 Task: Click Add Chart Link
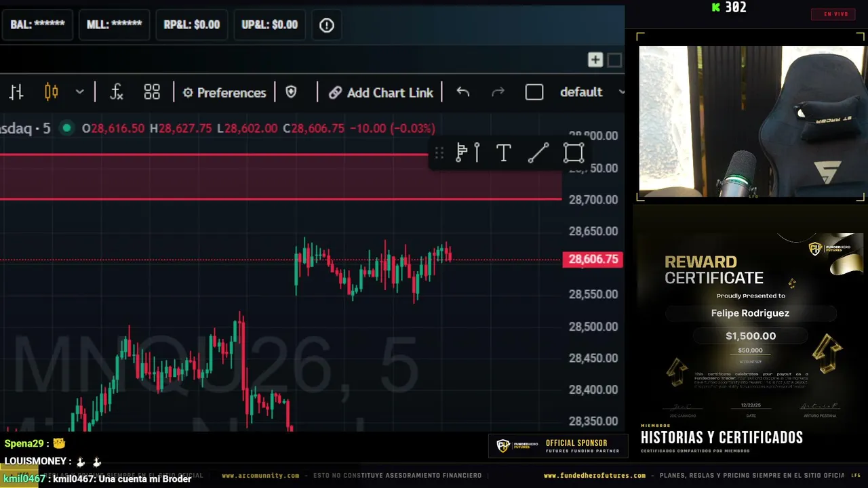click(x=381, y=93)
